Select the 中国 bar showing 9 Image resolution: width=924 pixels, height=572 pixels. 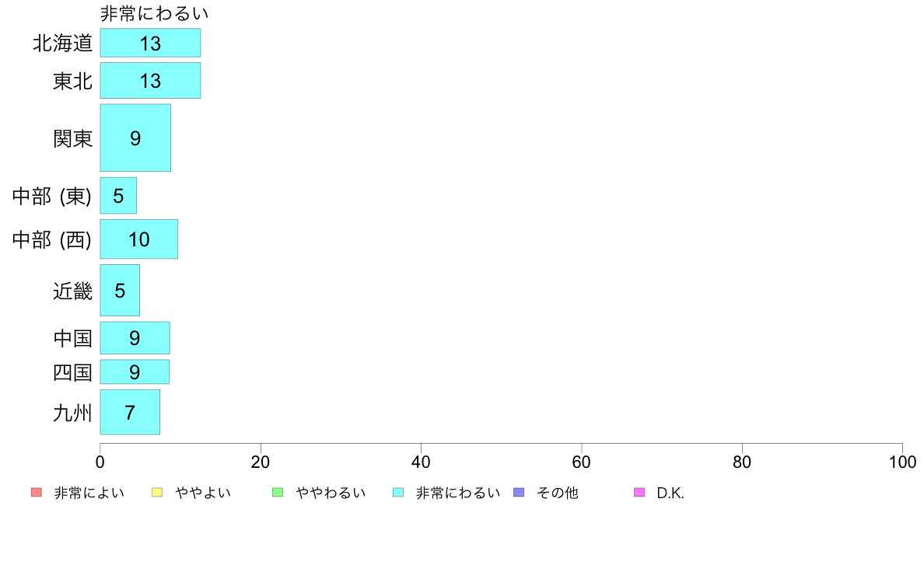click(135, 338)
